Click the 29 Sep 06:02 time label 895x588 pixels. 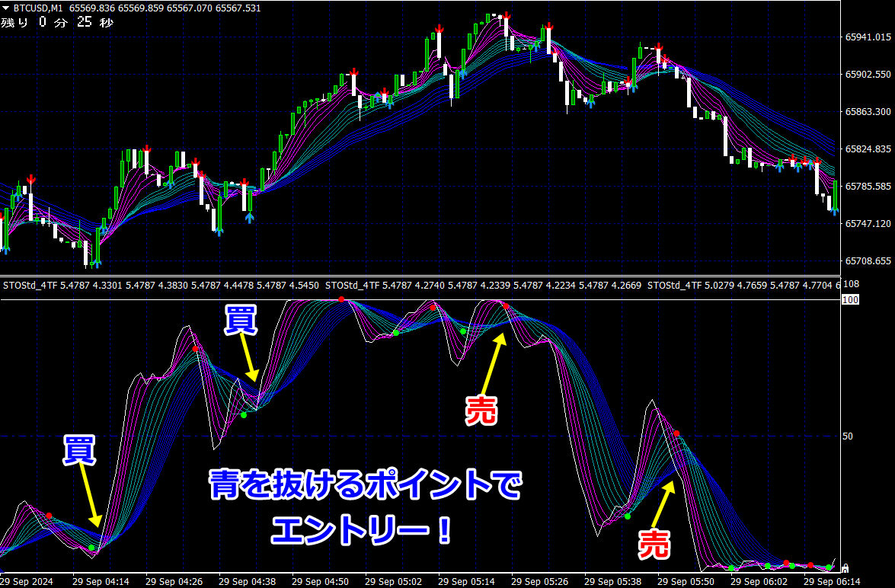click(x=759, y=582)
